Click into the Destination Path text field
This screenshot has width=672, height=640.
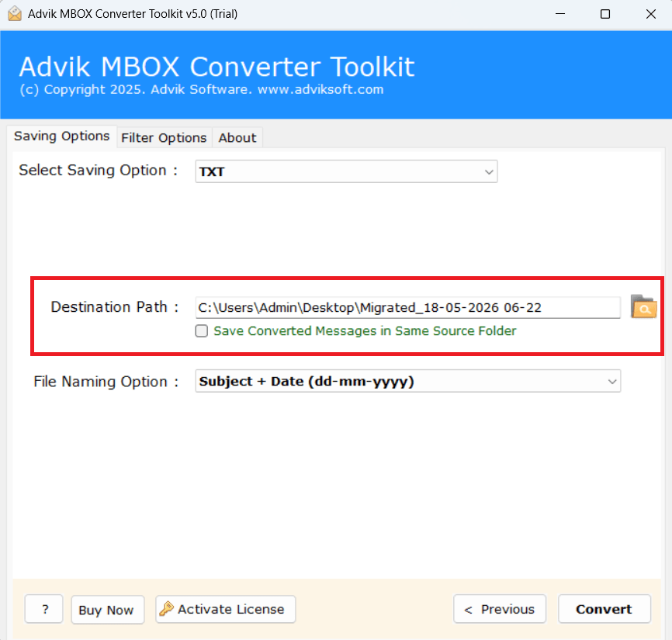point(407,307)
